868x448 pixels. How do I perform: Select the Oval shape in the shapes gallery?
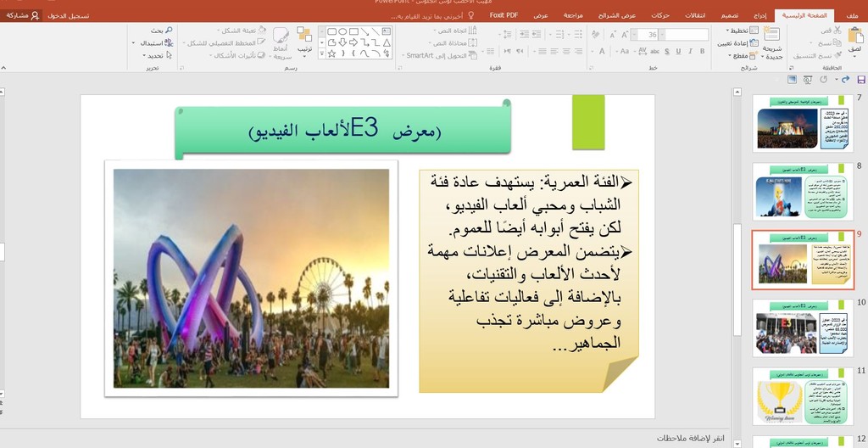point(342,31)
